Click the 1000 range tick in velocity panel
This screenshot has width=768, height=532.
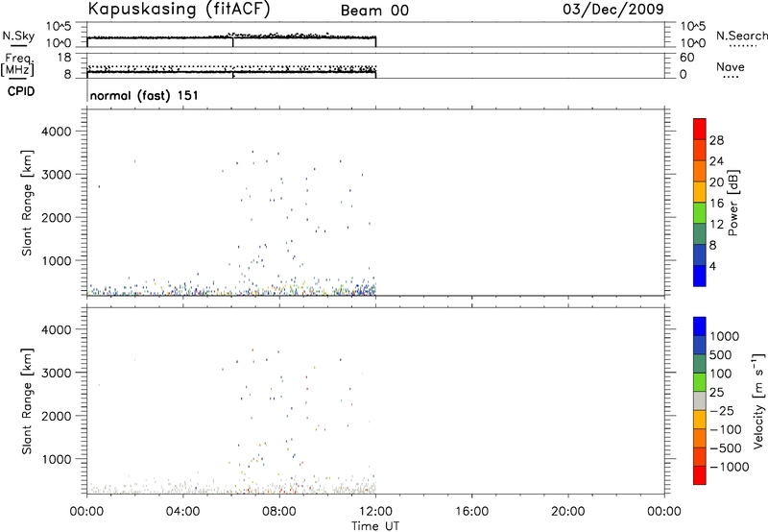[x=56, y=460]
